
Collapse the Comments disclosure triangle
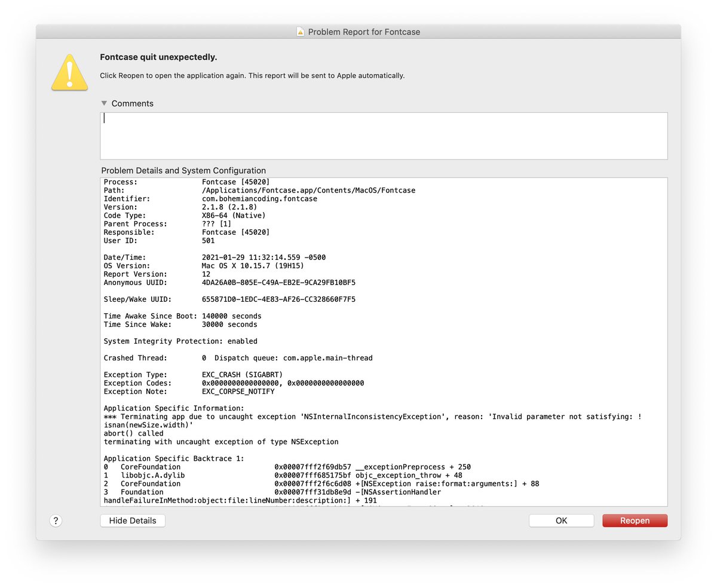click(x=105, y=103)
